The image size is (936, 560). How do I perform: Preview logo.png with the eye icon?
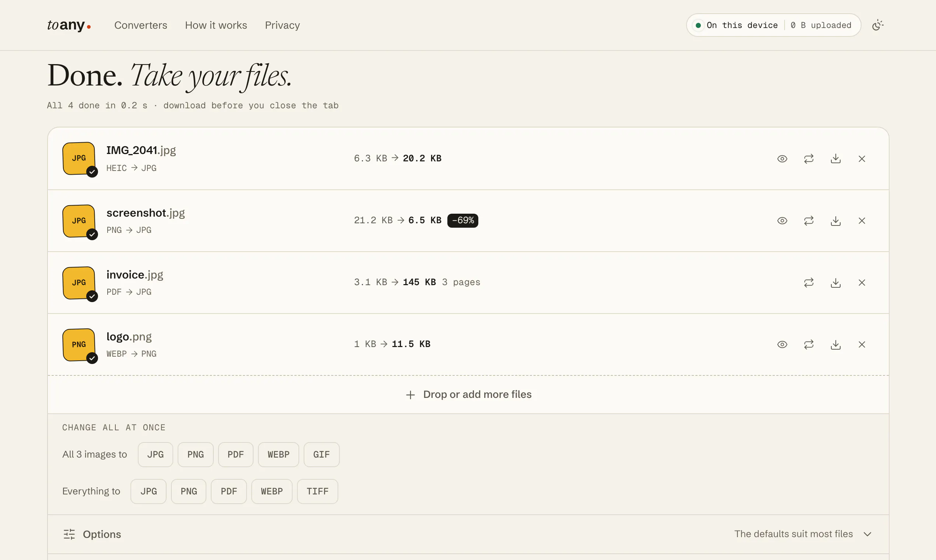point(782,344)
